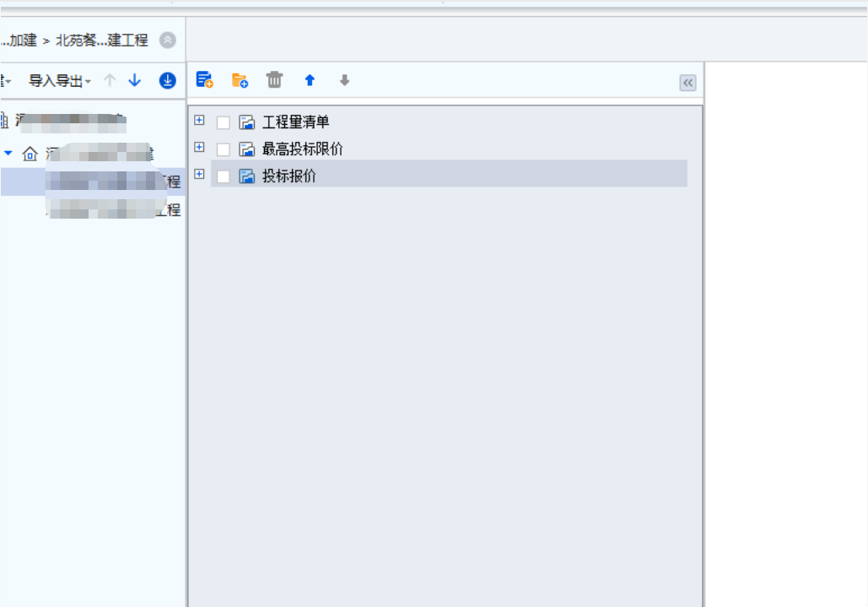868x607 pixels.
Task: Check the 投标报价 checkbox
Action: tap(223, 176)
